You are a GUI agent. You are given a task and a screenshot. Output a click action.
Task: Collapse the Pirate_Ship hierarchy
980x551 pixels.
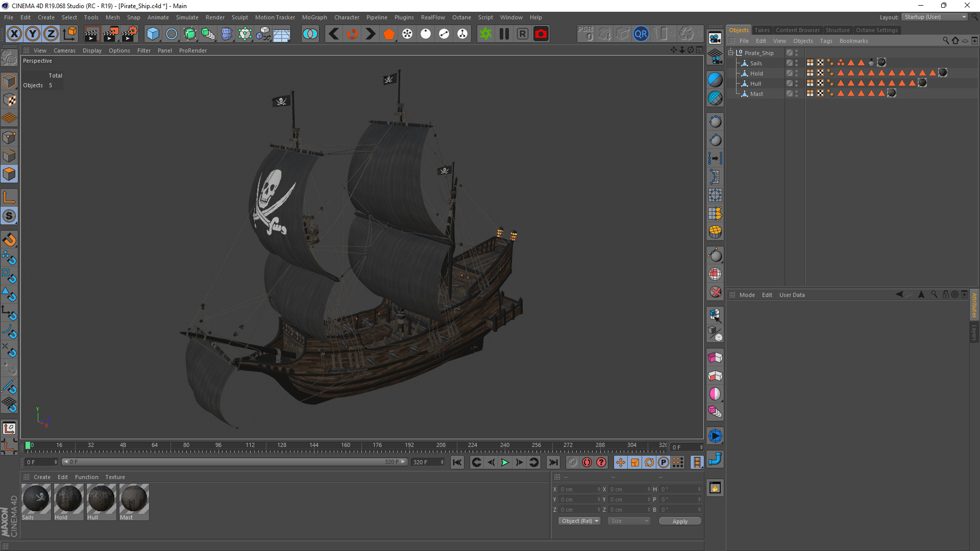click(731, 53)
